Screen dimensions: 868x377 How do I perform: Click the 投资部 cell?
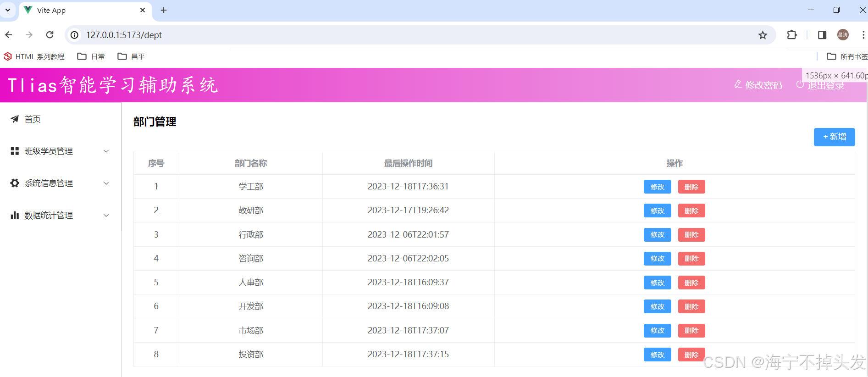tap(251, 355)
